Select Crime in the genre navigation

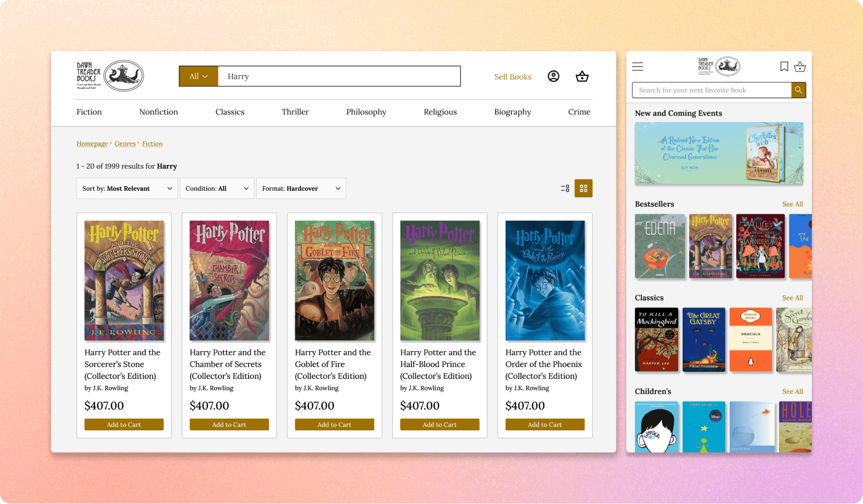[x=579, y=112]
